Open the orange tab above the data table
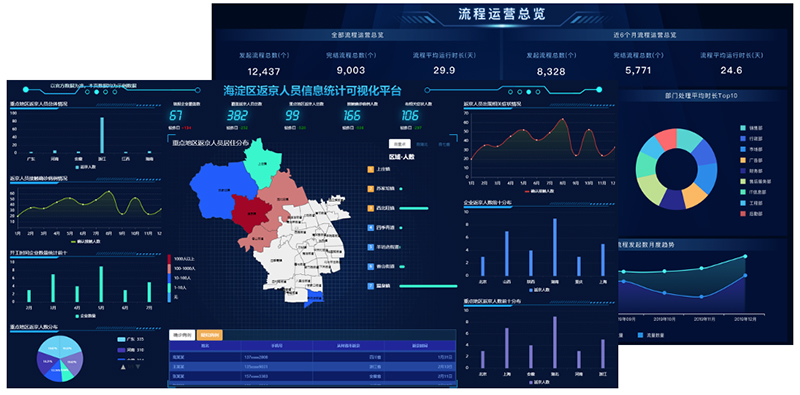Image resolution: width=800 pixels, height=395 pixels. 209,335
